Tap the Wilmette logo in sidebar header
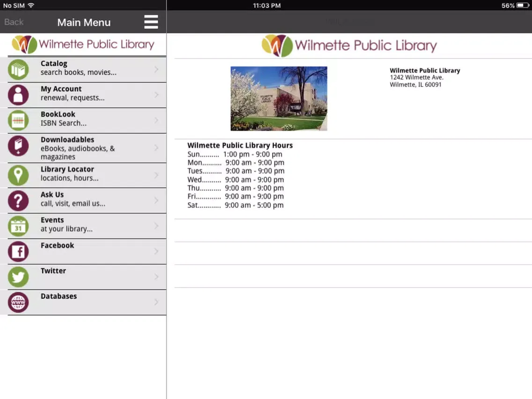This screenshot has width=532, height=399. point(83,44)
